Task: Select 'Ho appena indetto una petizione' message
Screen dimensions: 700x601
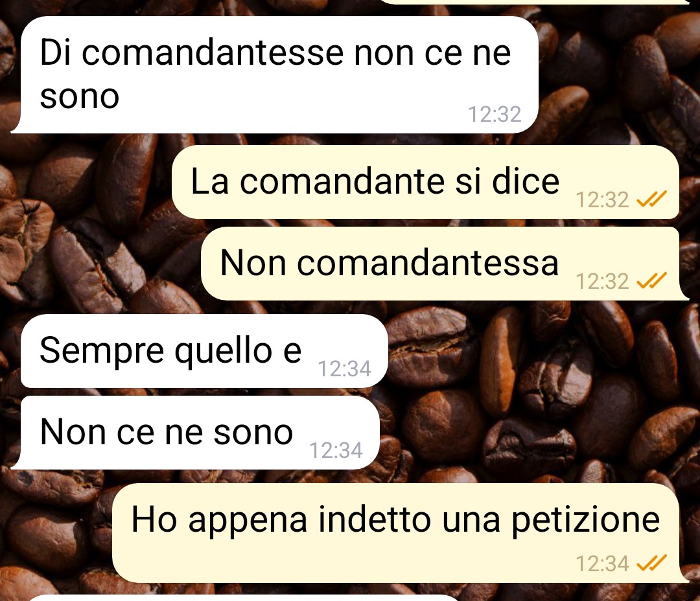Action: (x=400, y=533)
